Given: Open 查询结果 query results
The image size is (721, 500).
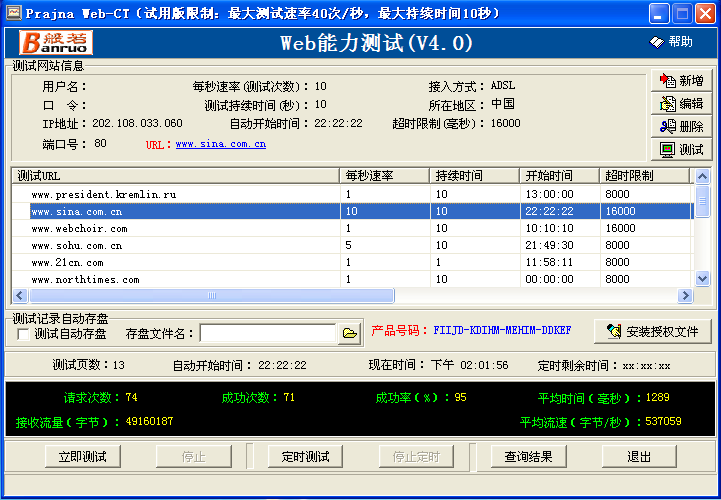Looking at the screenshot, I should tap(528, 456).
